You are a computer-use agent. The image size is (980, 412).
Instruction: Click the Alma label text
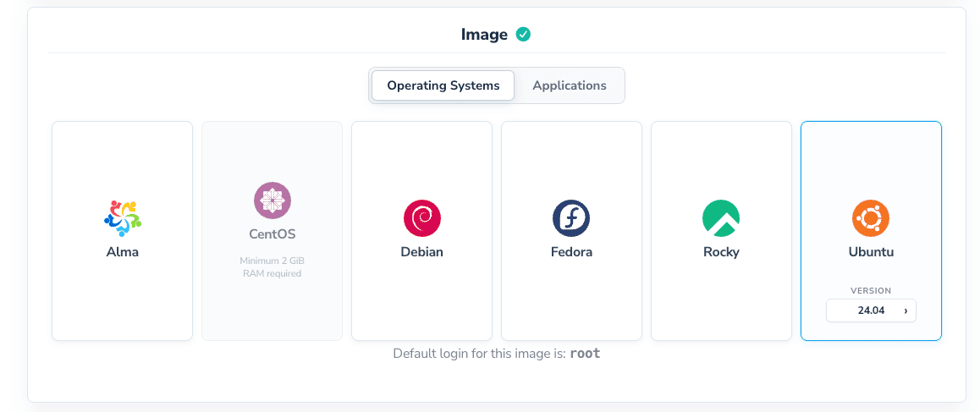(122, 253)
